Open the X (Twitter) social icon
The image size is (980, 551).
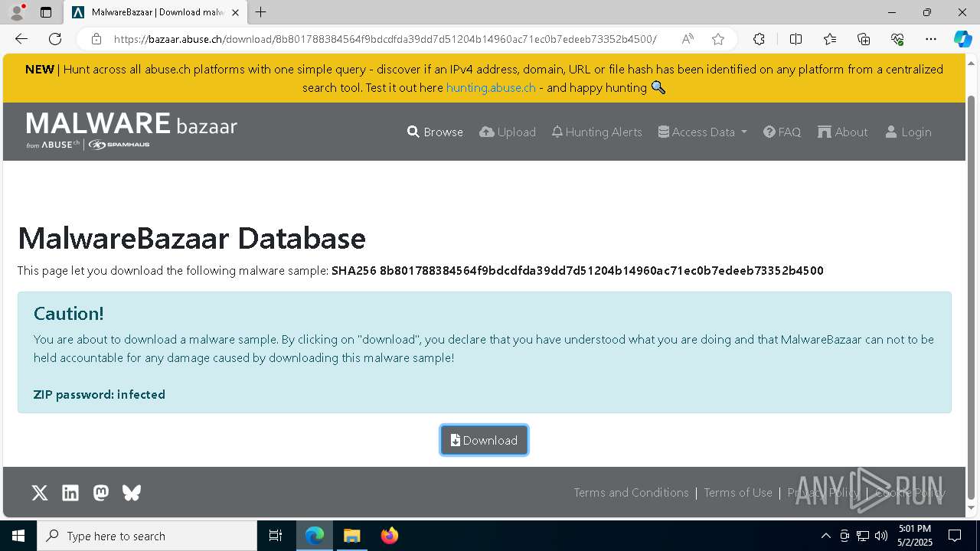click(x=40, y=493)
